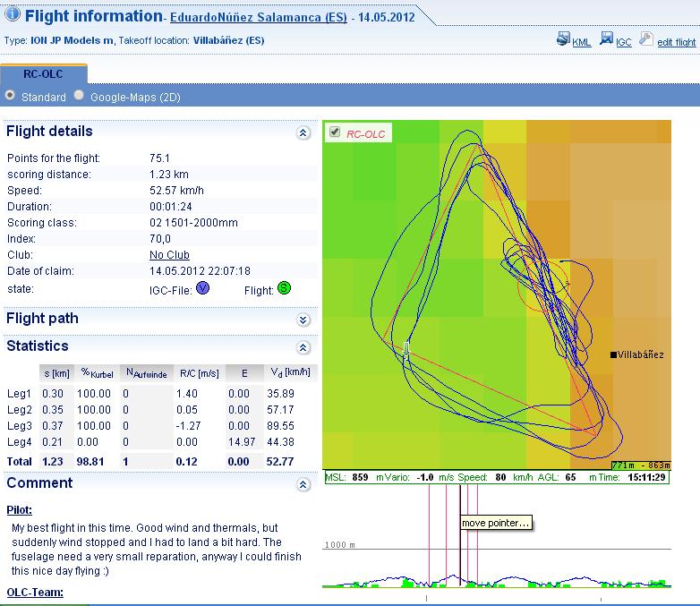The image size is (700, 606).
Task: Open the No Club link
Action: pyautogui.click(x=169, y=255)
